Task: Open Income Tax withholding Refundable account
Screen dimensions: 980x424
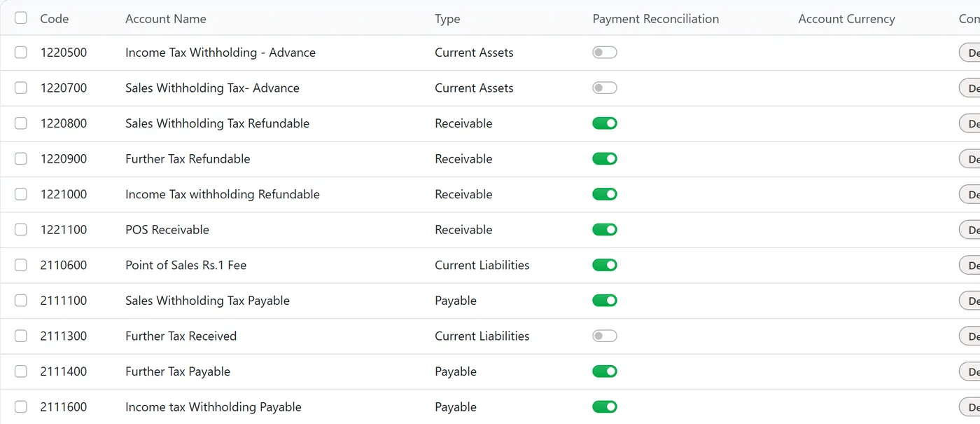Action: point(223,194)
